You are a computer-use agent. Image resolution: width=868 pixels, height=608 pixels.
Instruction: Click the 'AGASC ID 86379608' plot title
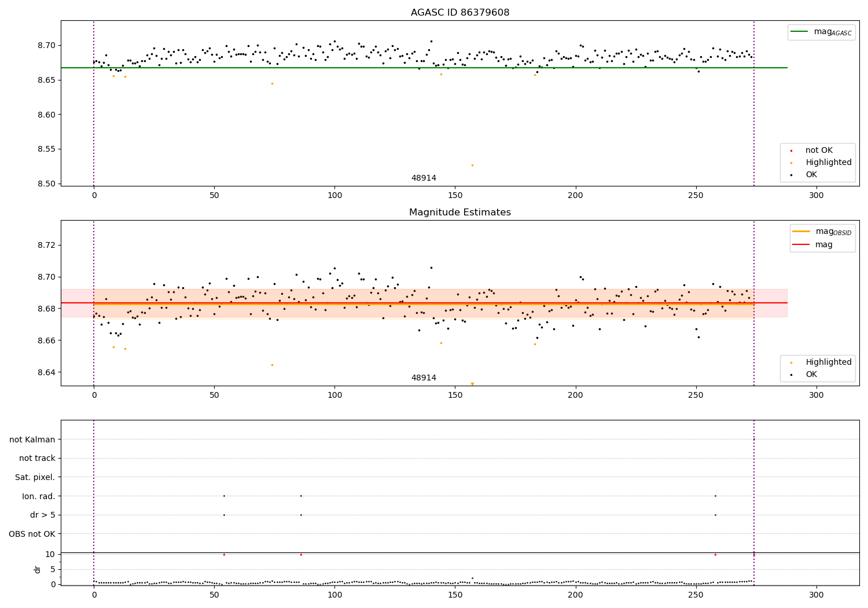460,13
